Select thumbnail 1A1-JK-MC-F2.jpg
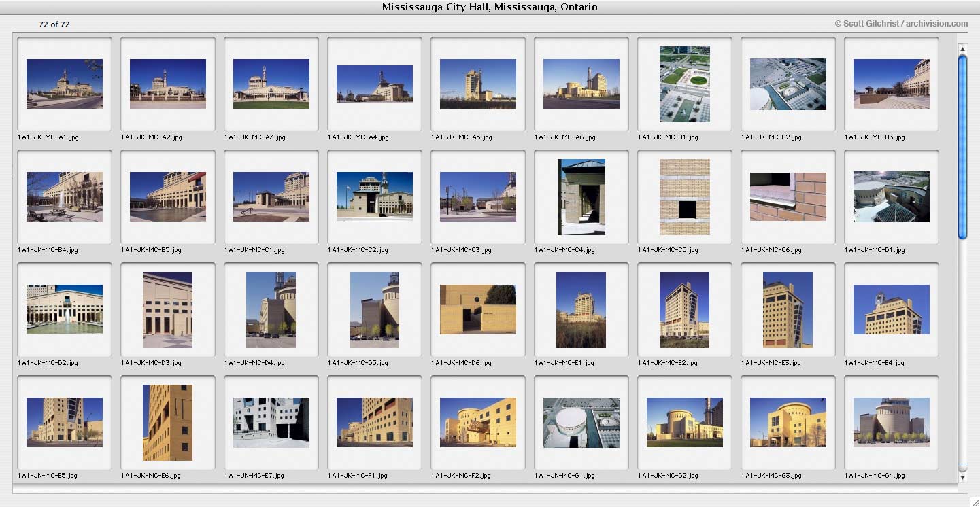Image resolution: width=980 pixels, height=507 pixels. (478, 422)
